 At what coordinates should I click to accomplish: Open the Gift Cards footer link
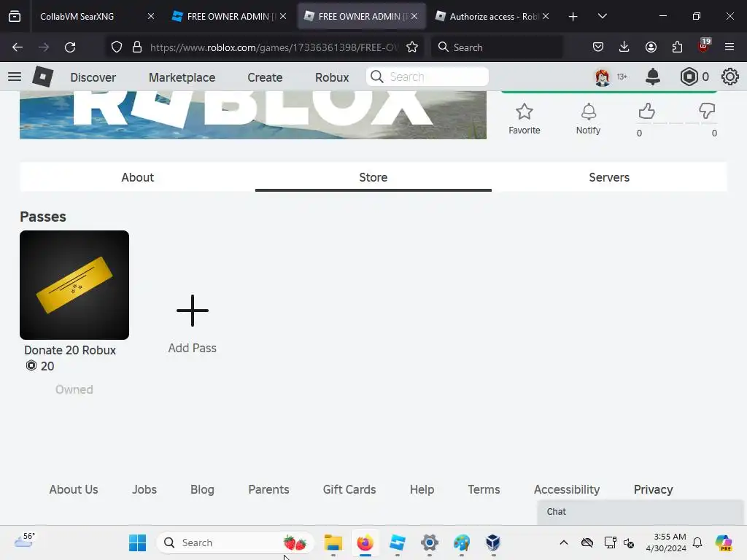[x=349, y=489]
